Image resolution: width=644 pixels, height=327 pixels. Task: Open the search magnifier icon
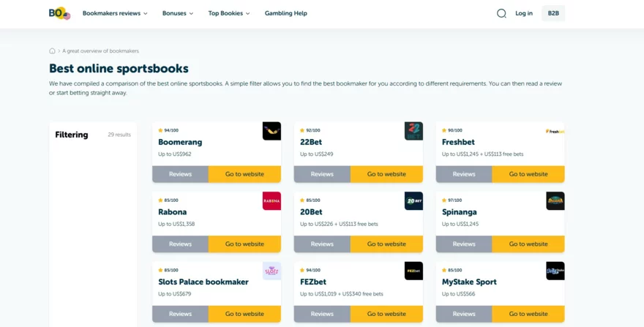pyautogui.click(x=501, y=13)
